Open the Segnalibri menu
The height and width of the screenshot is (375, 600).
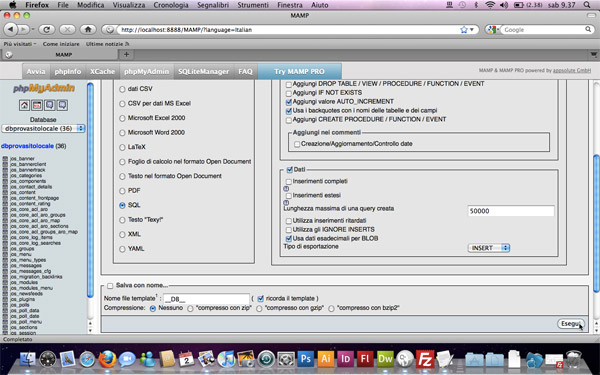click(x=213, y=5)
